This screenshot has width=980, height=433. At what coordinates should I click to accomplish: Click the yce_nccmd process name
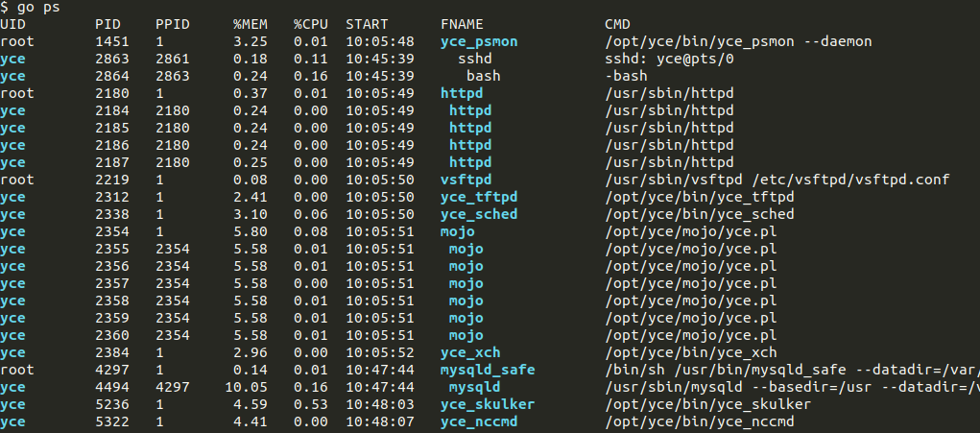483,421
